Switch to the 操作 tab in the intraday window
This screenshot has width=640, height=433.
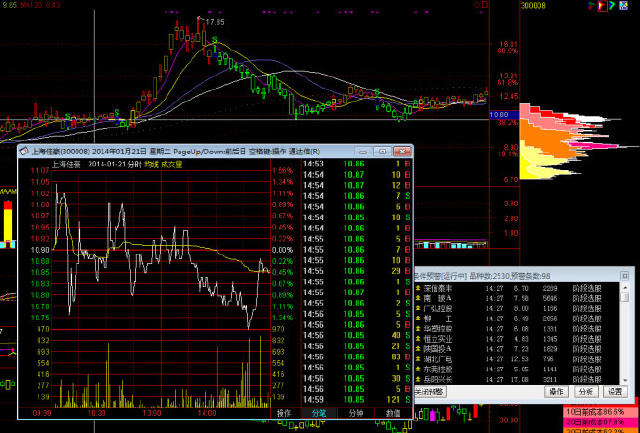point(284,413)
